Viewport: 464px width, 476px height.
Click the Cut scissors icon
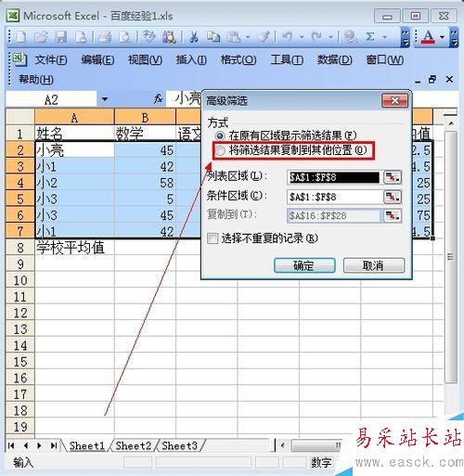pos(194,37)
